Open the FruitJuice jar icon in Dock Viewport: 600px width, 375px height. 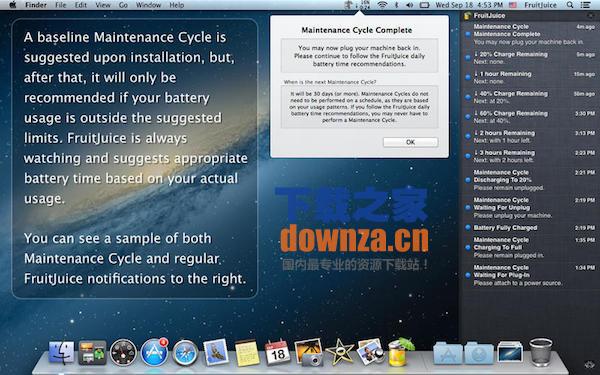point(400,351)
